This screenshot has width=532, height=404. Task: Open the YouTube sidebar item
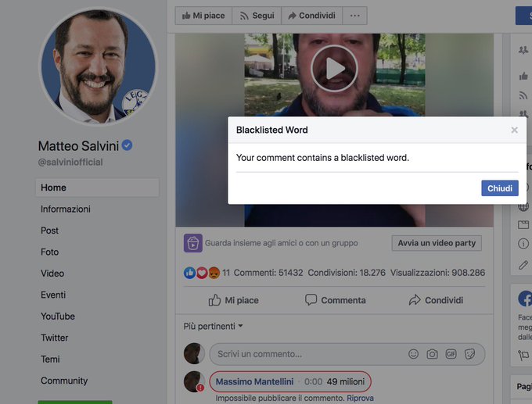click(x=58, y=316)
